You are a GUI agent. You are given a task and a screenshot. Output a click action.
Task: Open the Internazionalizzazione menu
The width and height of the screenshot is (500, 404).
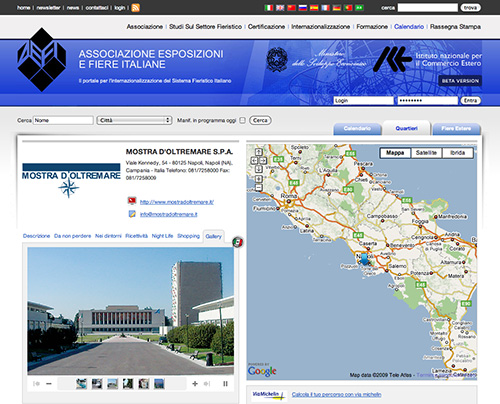321,27
